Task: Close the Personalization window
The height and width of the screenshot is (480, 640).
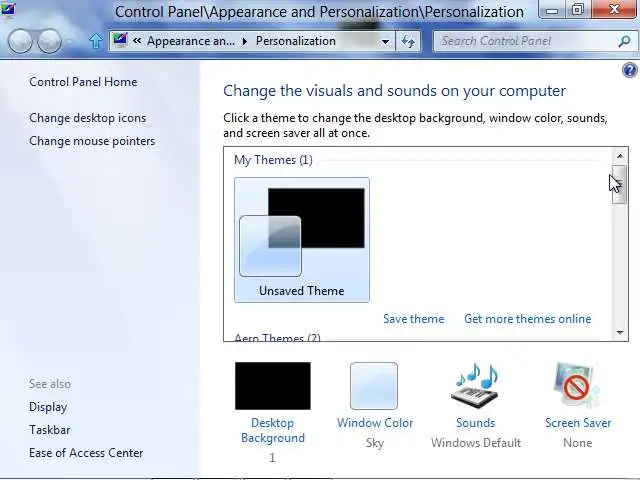Action: [614, 10]
